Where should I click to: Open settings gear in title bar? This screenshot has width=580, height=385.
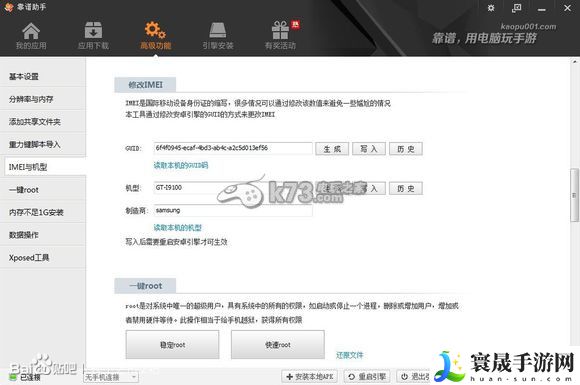[491, 8]
